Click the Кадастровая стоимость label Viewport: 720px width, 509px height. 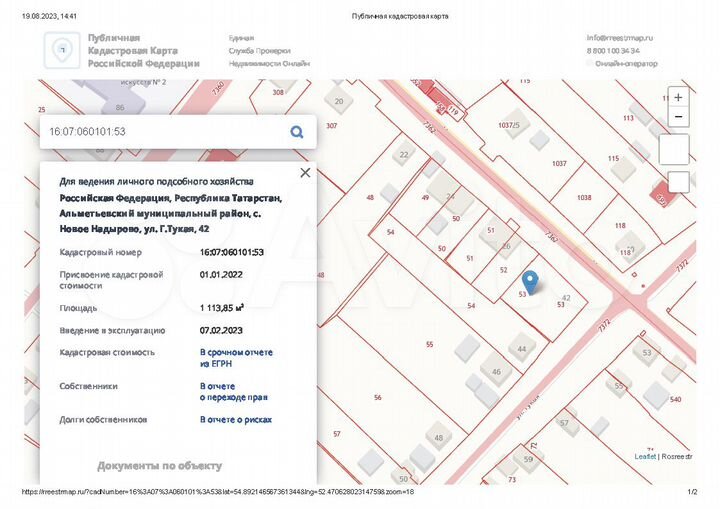tap(107, 352)
